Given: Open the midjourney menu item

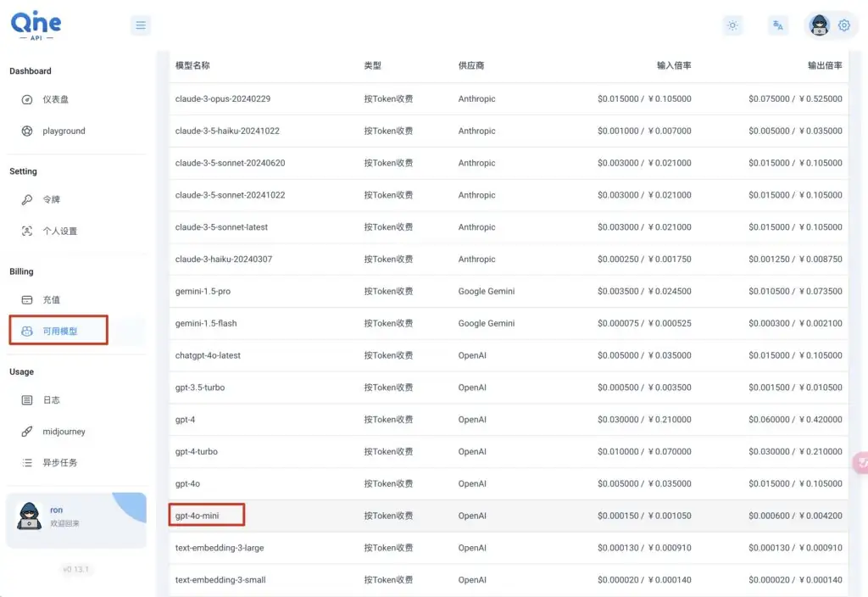Looking at the screenshot, I should 64,432.
